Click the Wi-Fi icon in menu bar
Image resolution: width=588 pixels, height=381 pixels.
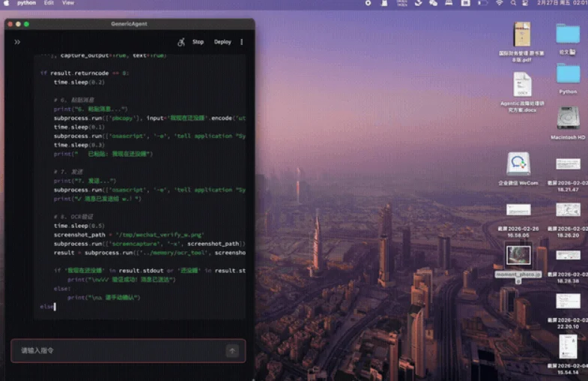(x=500, y=3)
